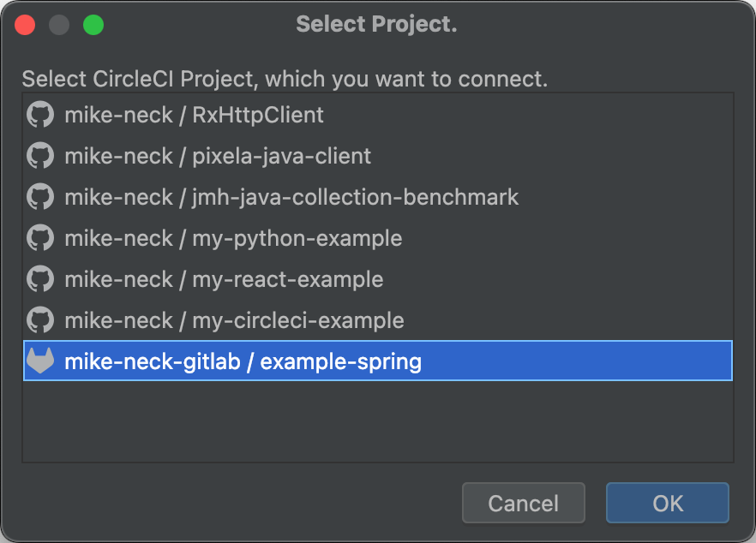Viewport: 756px width, 543px height.
Task: Select jmh-java-collection-benchmark project row
Action: [378, 197]
